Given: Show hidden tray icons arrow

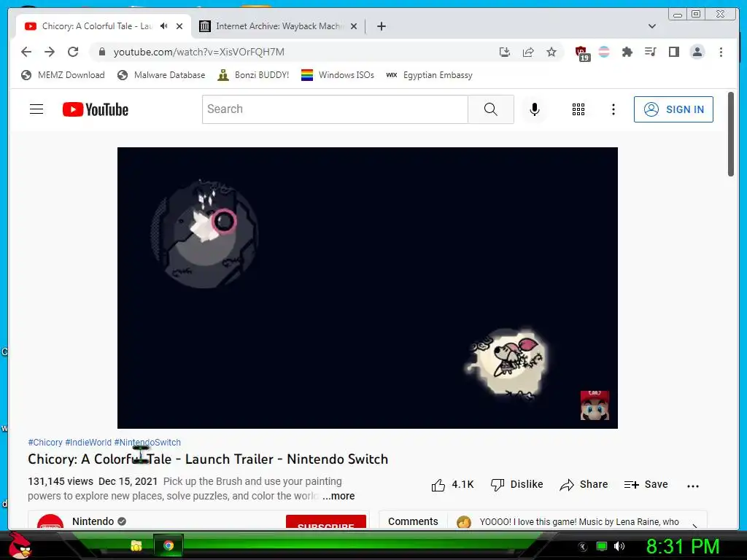Looking at the screenshot, I should point(583,547).
